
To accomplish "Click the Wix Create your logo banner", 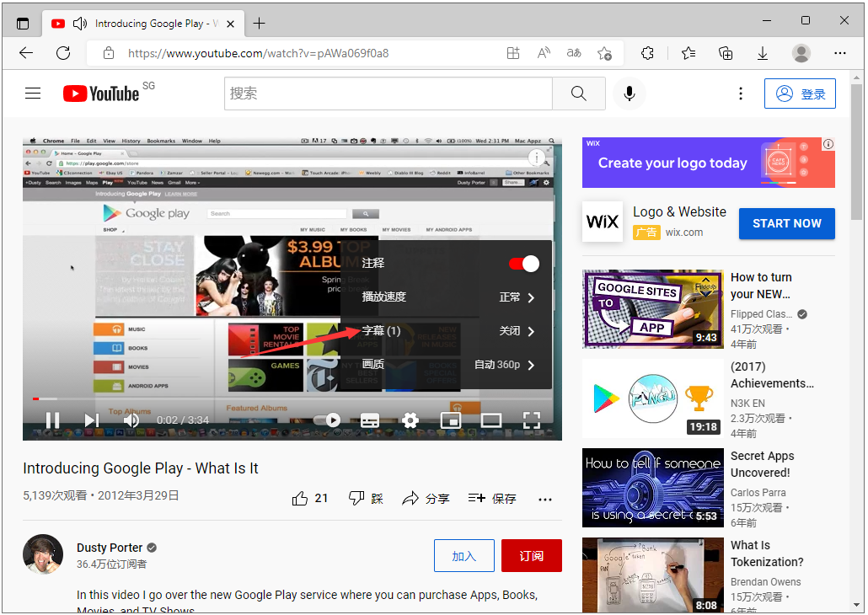I will coord(709,163).
